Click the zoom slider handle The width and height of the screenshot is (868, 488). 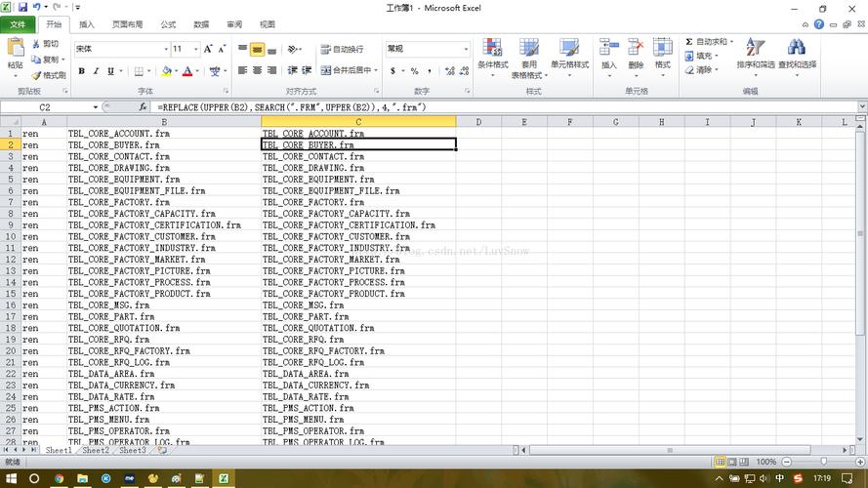click(824, 462)
